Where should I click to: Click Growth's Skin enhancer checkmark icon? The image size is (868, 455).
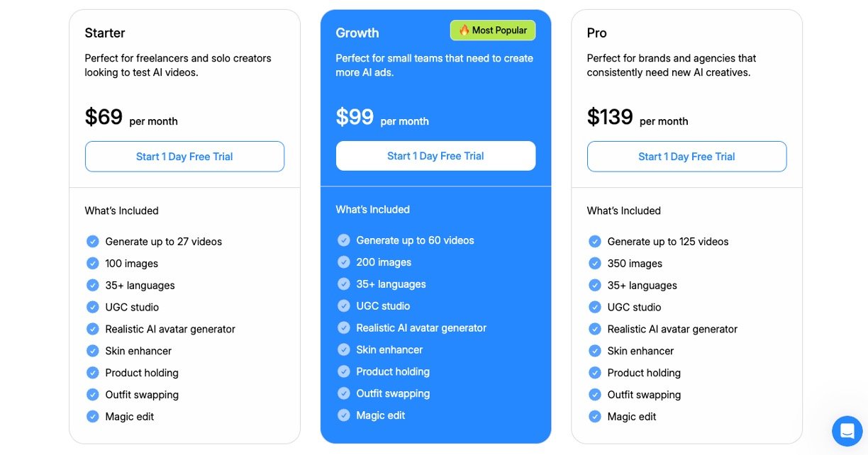[x=344, y=349]
